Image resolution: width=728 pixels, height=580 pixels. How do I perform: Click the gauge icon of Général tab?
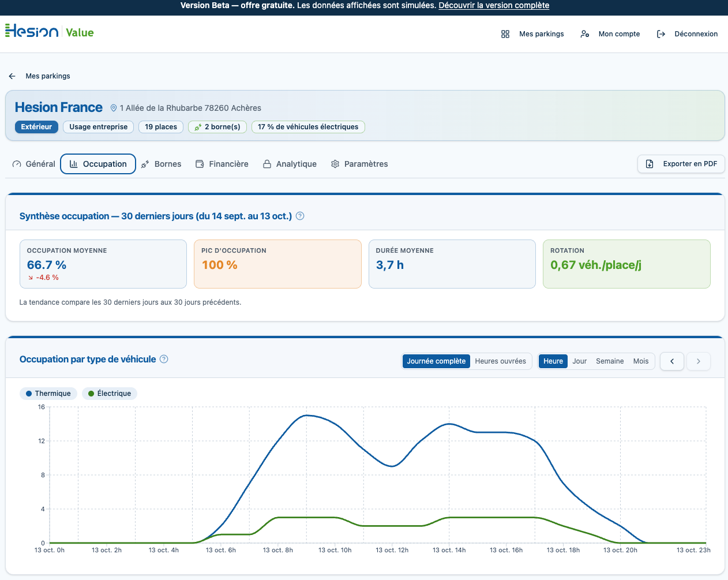pos(17,164)
